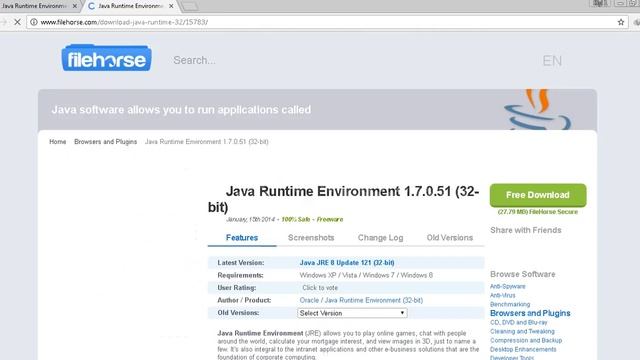
Task: Stop page loading with the X button
Action: (x=17, y=22)
